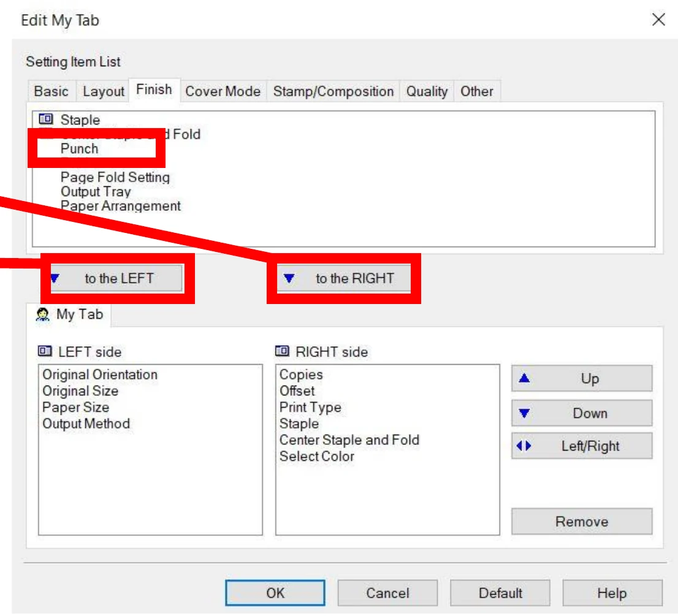
Task: Close the Edit My Tab dialog
Action: click(x=658, y=20)
